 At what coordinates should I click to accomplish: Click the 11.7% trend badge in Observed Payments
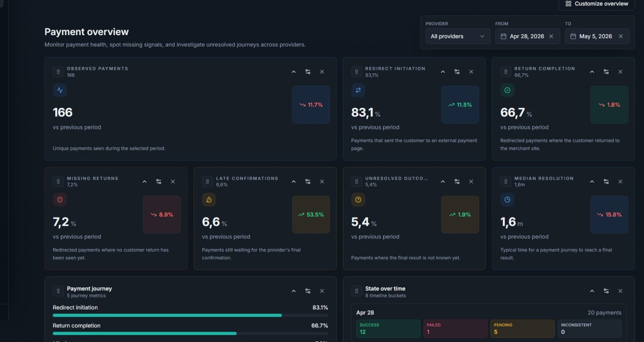pyautogui.click(x=311, y=105)
